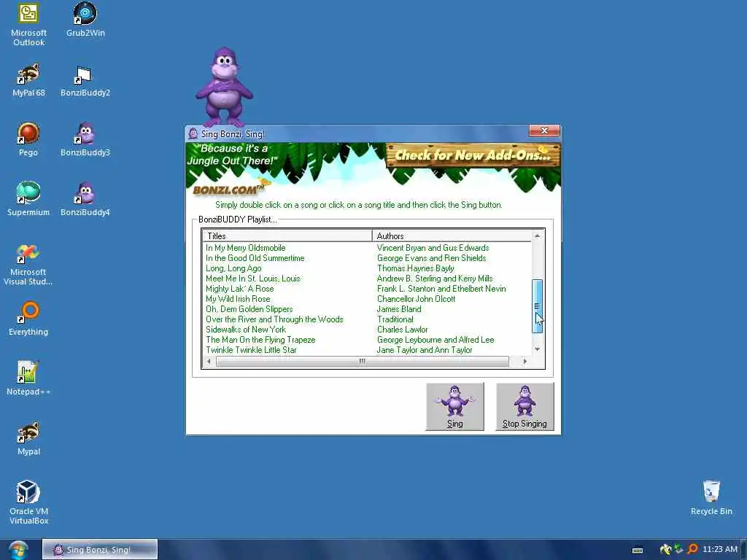Select the BonziBuddy2 desktop shortcut

(85, 79)
